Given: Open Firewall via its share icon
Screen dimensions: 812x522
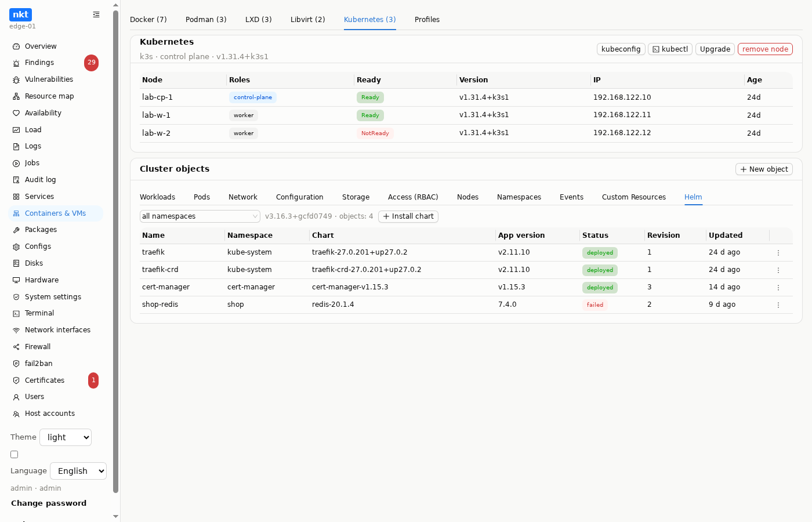Looking at the screenshot, I should click(16, 347).
